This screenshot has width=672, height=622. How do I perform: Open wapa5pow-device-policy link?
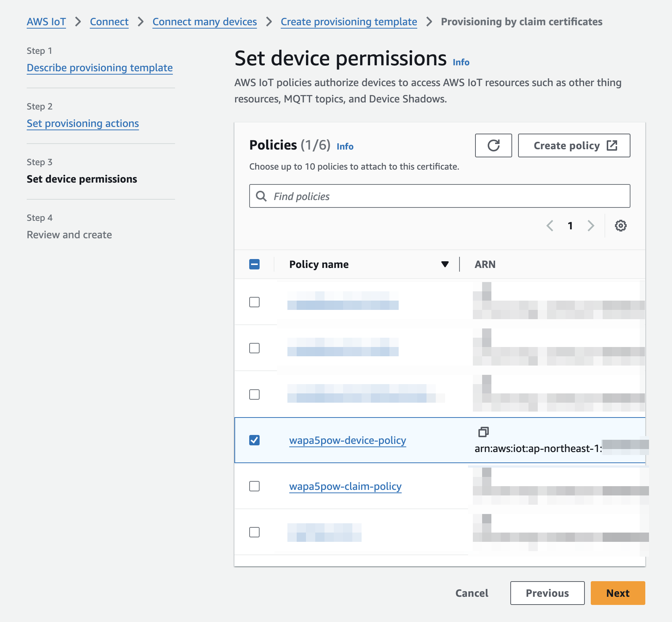pyautogui.click(x=347, y=441)
